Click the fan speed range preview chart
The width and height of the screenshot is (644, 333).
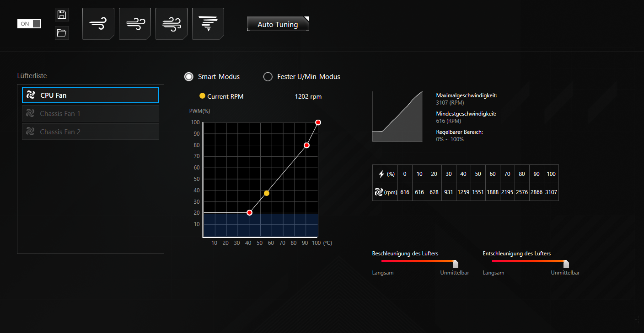click(x=397, y=116)
